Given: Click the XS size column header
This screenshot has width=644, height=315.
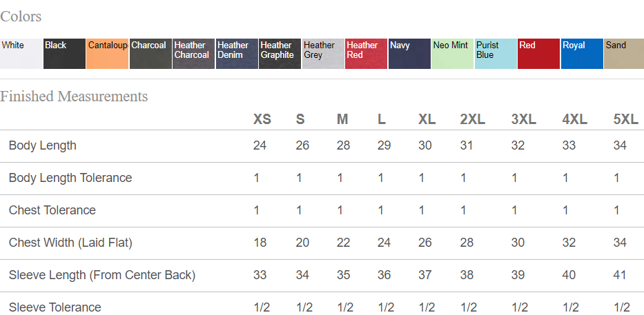Looking at the screenshot, I should [x=262, y=119].
